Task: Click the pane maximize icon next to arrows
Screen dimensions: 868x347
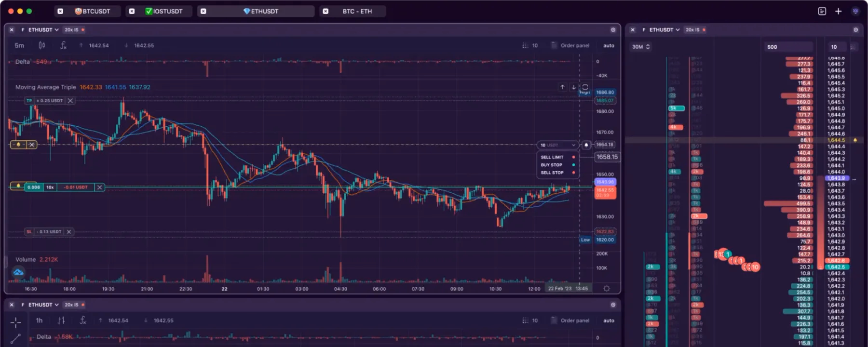Action: coord(585,87)
